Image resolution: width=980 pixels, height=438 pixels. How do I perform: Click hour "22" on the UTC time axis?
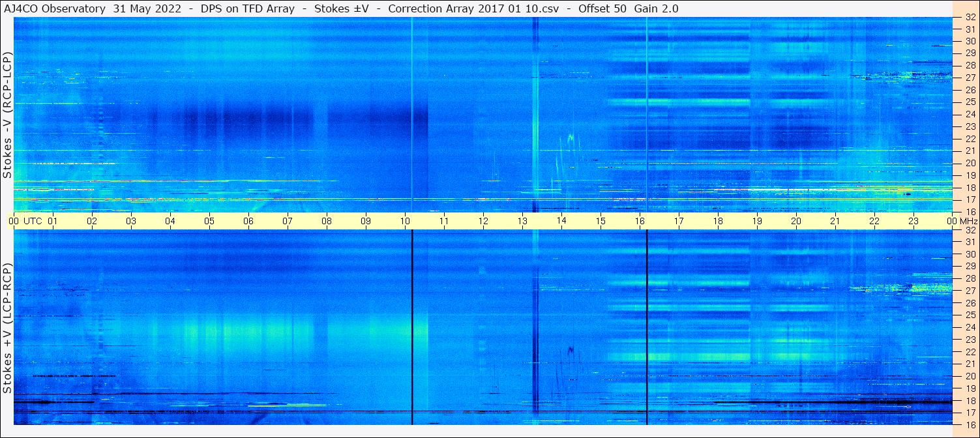tap(874, 221)
